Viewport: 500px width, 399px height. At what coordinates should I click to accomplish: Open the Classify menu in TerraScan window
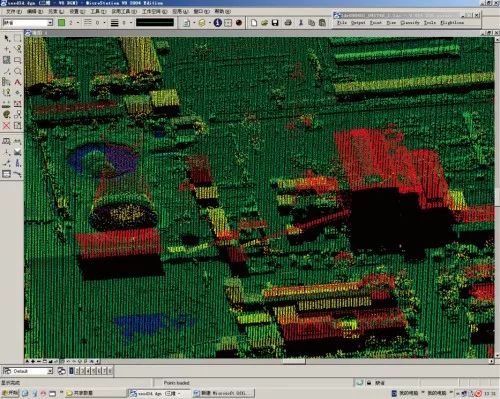click(410, 23)
